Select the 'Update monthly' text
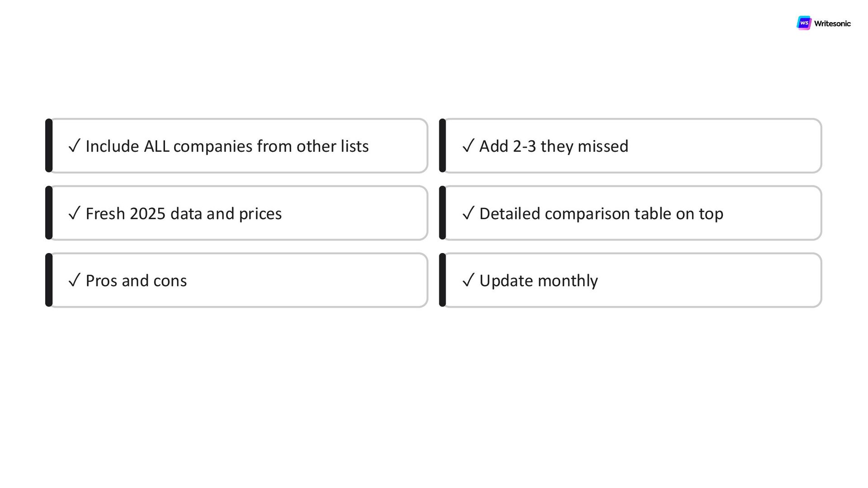Screen dimensions: 868x488 pyautogui.click(x=538, y=281)
